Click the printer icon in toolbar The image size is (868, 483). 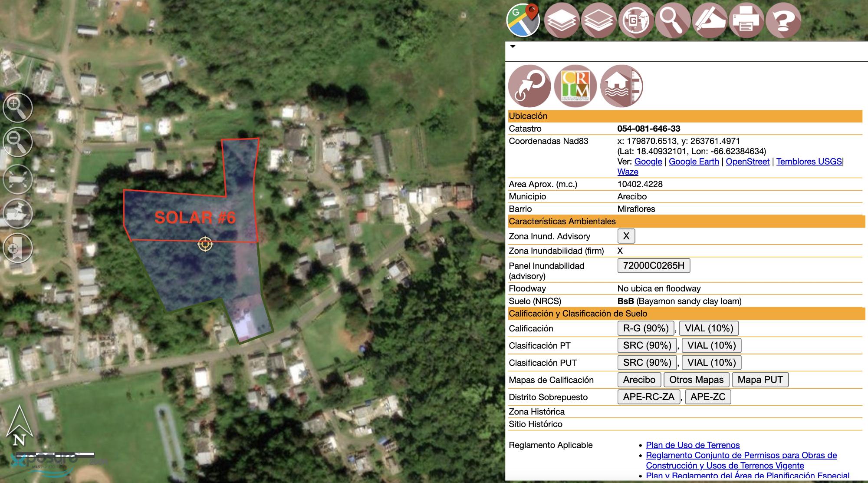pos(746,20)
